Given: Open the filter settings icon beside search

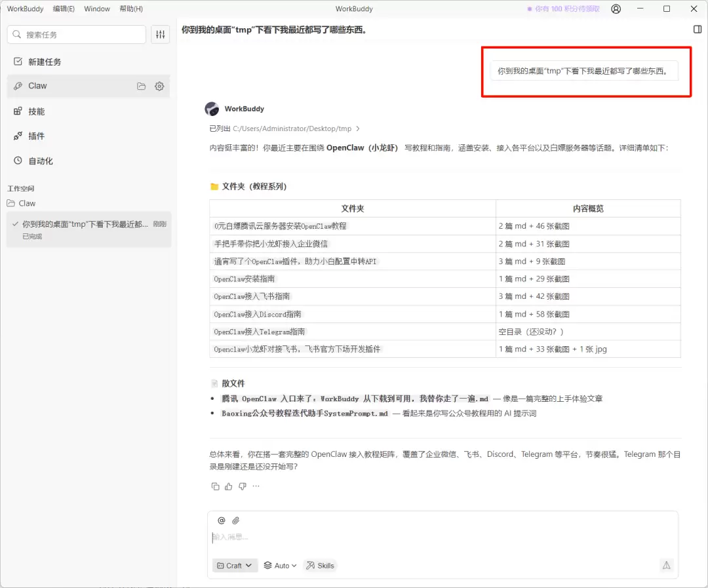Looking at the screenshot, I should click(x=160, y=35).
